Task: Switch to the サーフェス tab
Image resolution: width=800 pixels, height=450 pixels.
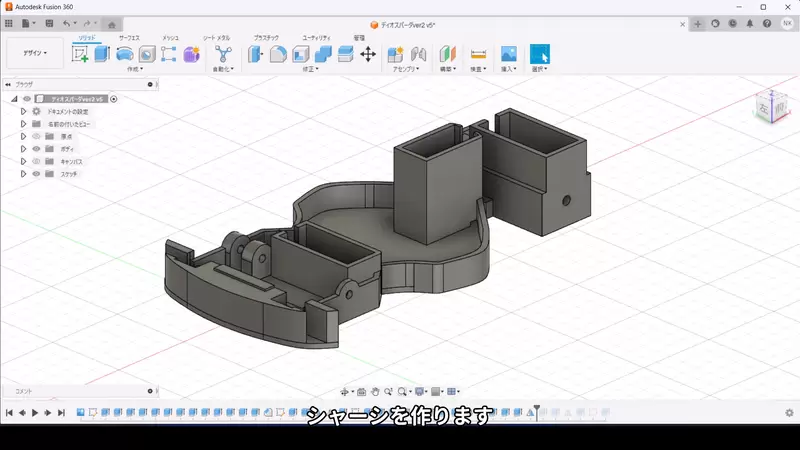Action: [x=129, y=38]
